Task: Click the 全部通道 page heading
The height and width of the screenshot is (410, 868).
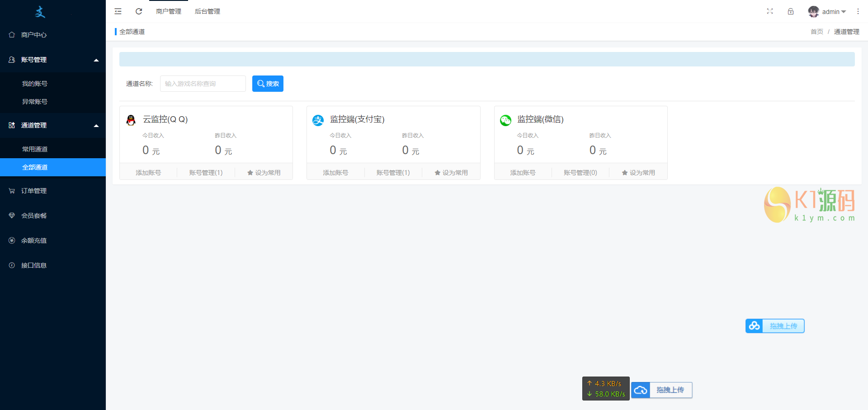Action: pos(132,32)
